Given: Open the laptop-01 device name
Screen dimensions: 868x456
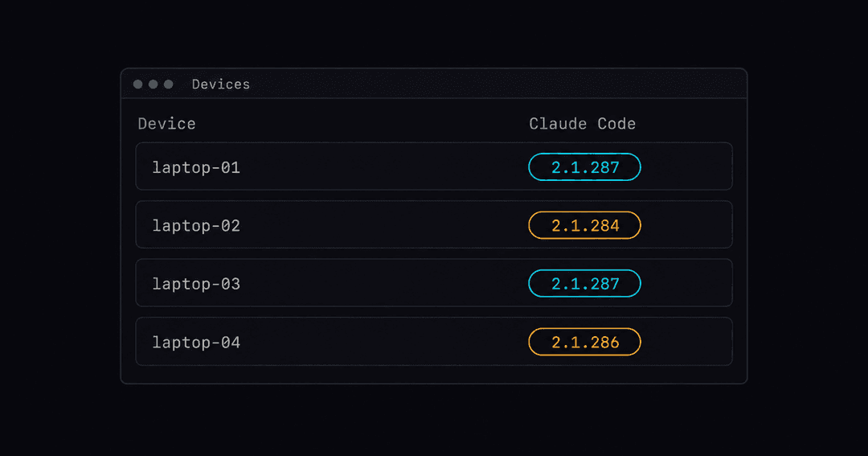Looking at the screenshot, I should tap(197, 168).
